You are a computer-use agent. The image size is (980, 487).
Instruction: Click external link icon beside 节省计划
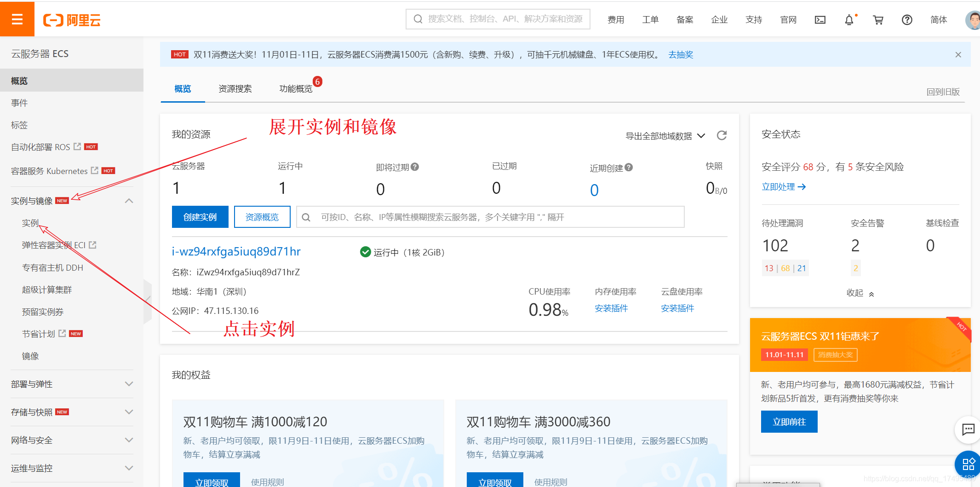(x=62, y=333)
